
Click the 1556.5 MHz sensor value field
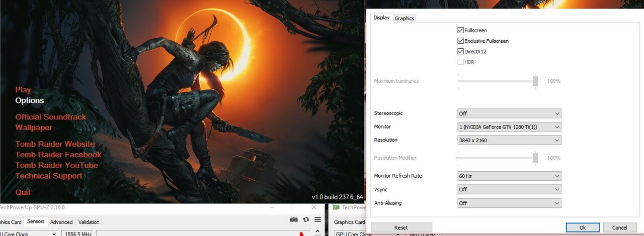(x=77, y=233)
